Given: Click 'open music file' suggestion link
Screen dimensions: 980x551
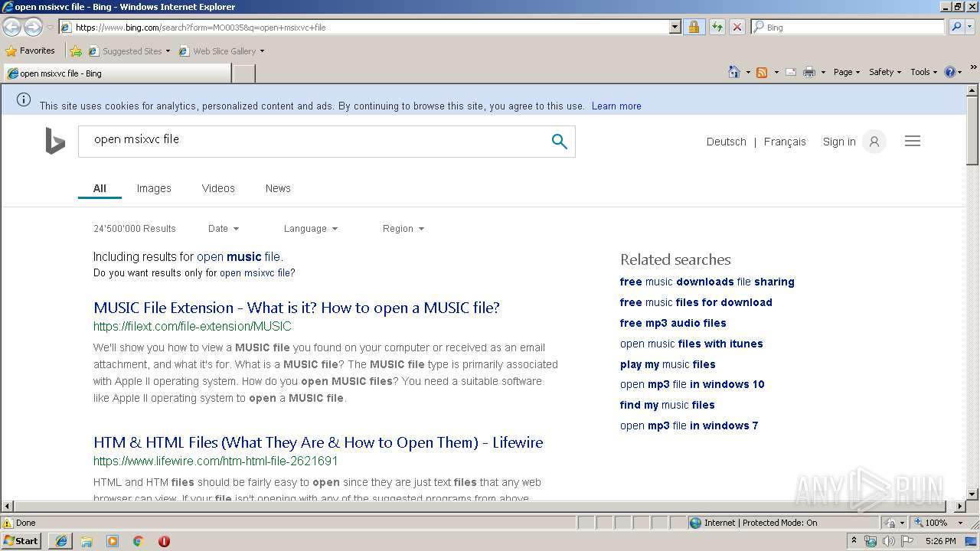Looking at the screenshot, I should click(238, 257).
